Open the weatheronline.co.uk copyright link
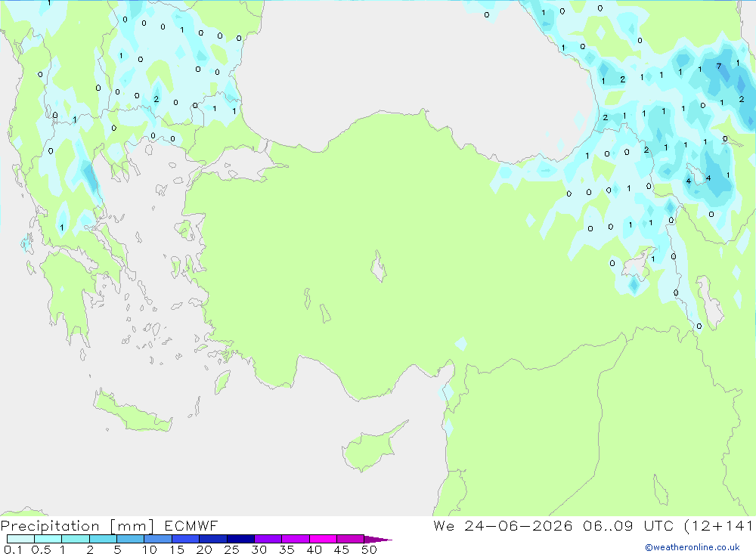756x554 pixels. [x=692, y=547]
